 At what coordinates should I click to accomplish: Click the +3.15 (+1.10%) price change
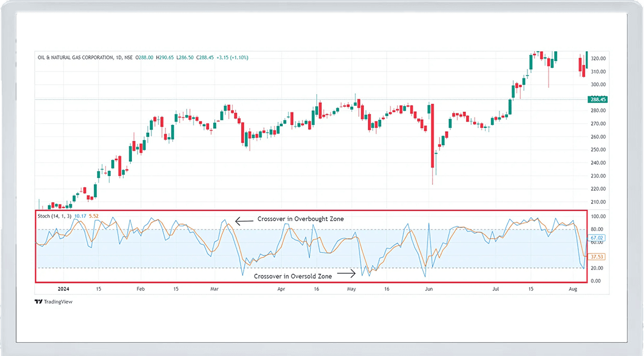pyautogui.click(x=233, y=58)
